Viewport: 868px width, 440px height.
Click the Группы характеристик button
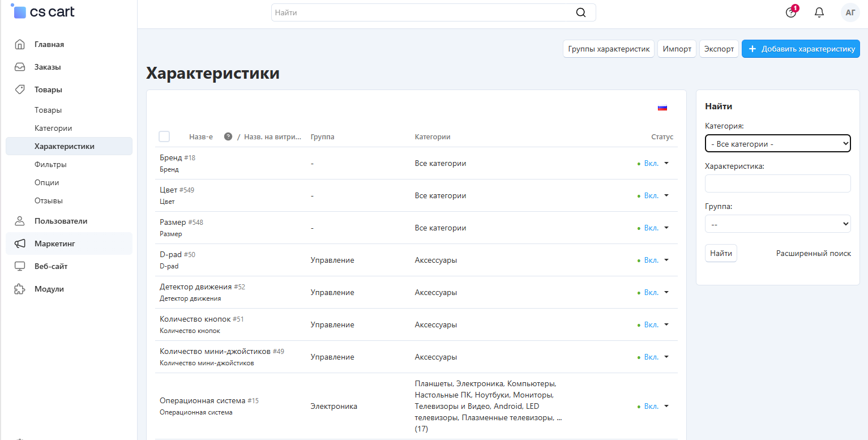[x=609, y=49]
